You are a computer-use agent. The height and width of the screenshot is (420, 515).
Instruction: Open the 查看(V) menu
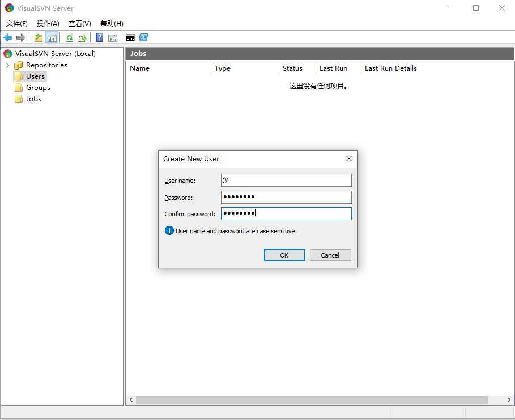click(79, 24)
